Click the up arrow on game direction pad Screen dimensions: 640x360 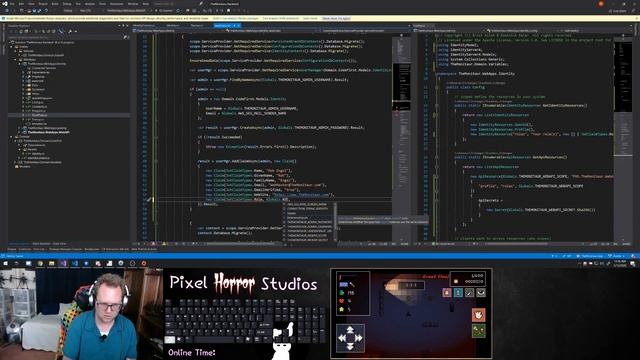point(350,329)
